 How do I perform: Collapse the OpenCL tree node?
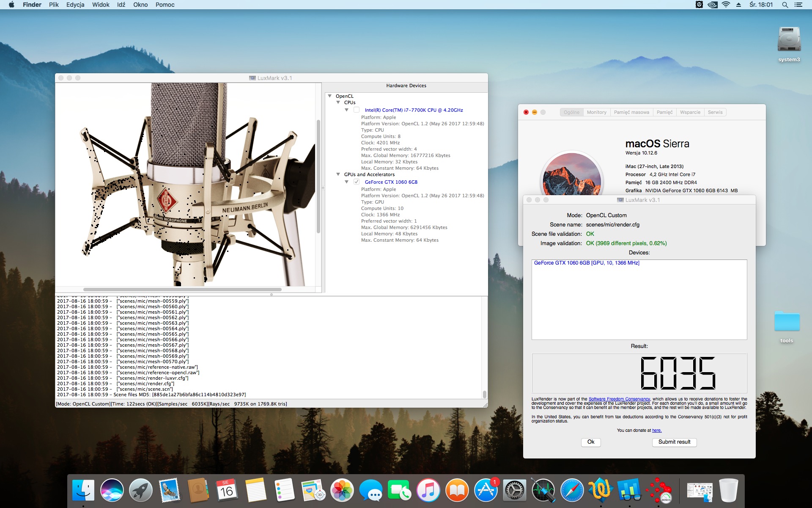(x=330, y=96)
